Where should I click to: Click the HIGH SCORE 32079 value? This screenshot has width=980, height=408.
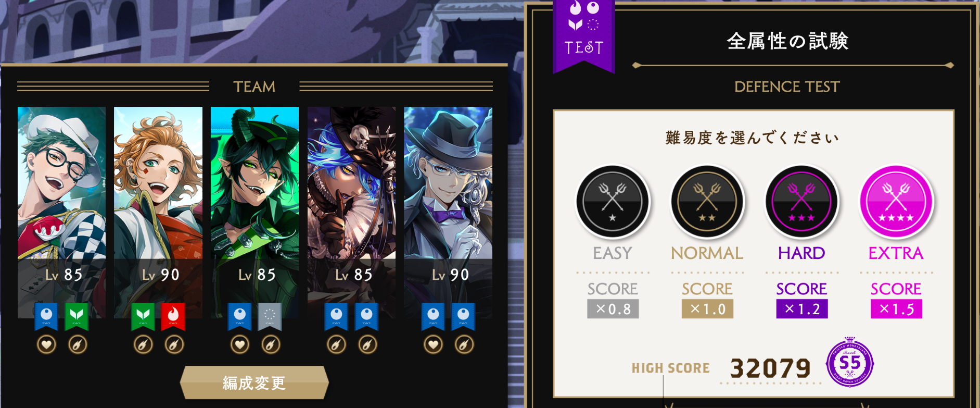tap(770, 368)
